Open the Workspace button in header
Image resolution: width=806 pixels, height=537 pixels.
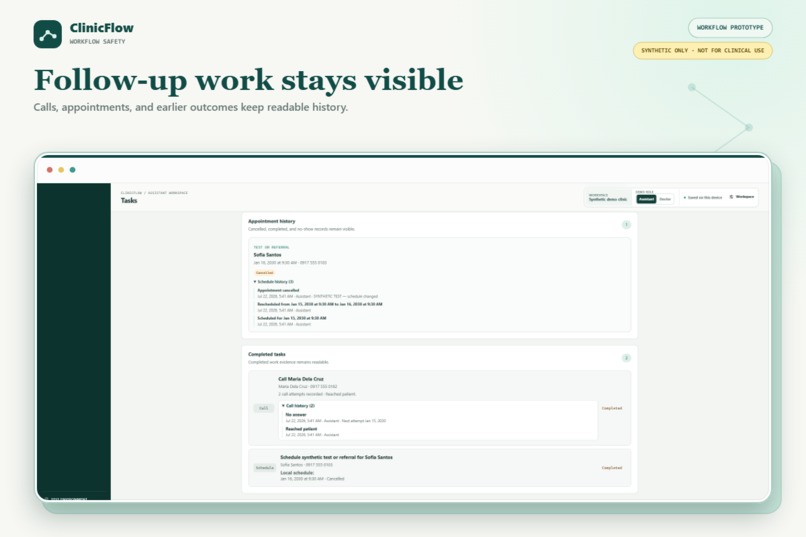[x=742, y=197]
